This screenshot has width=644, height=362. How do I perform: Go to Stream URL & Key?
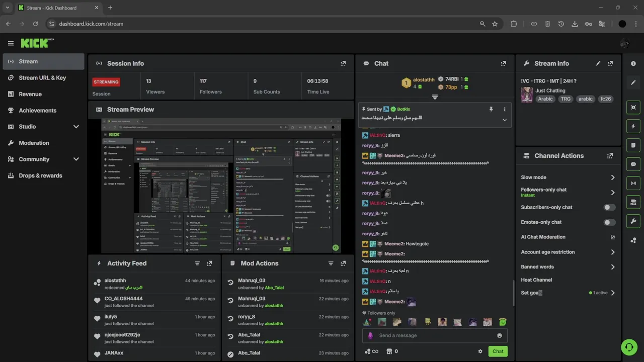[43, 78]
